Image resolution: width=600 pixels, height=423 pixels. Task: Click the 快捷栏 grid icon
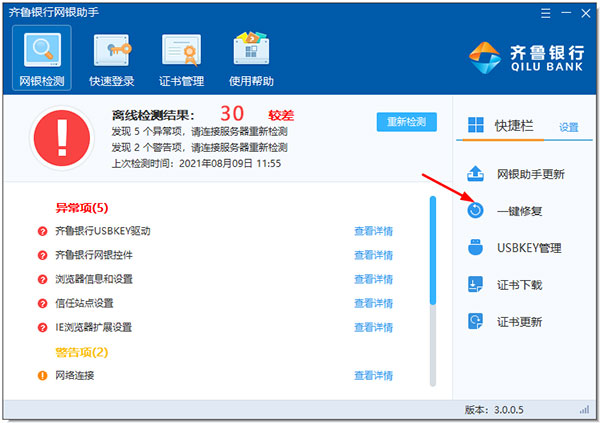coord(476,125)
